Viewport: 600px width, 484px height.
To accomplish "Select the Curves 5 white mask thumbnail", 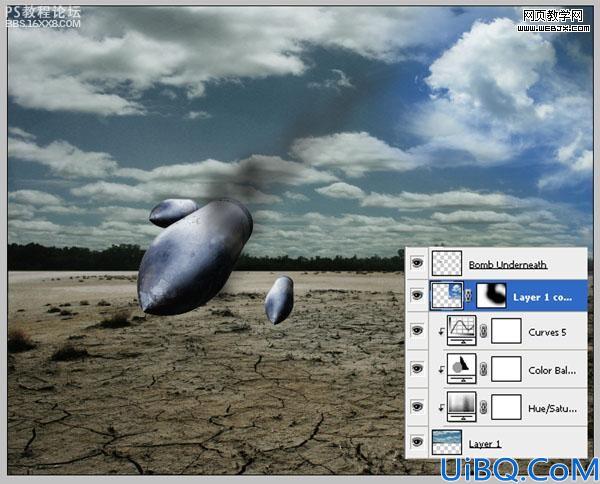I will click(506, 331).
